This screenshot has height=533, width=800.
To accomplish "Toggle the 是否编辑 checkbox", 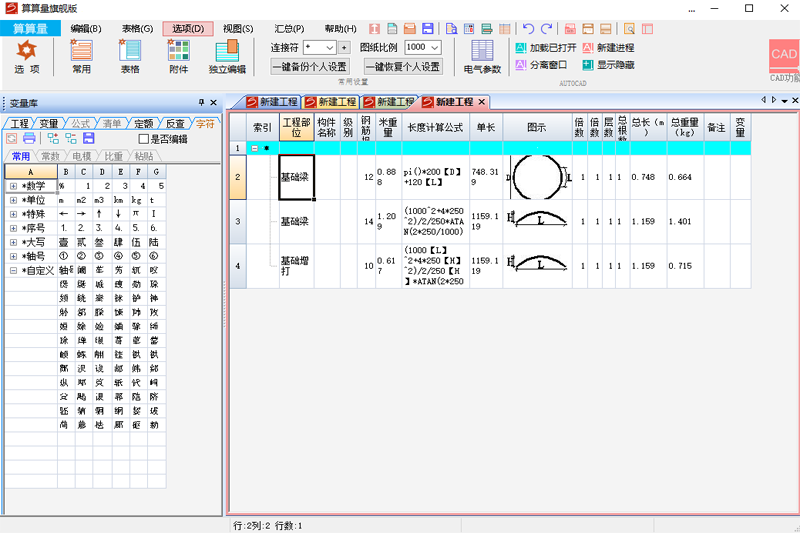I will tap(144, 139).
